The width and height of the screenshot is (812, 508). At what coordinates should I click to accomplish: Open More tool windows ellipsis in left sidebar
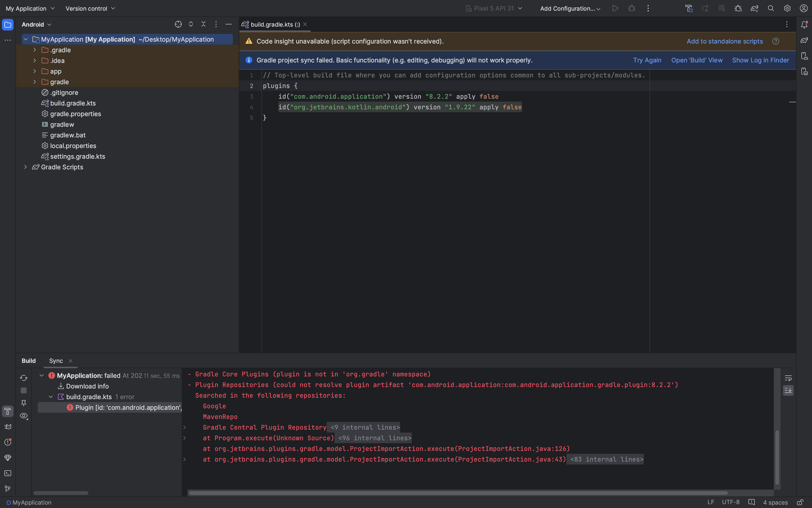tap(8, 40)
